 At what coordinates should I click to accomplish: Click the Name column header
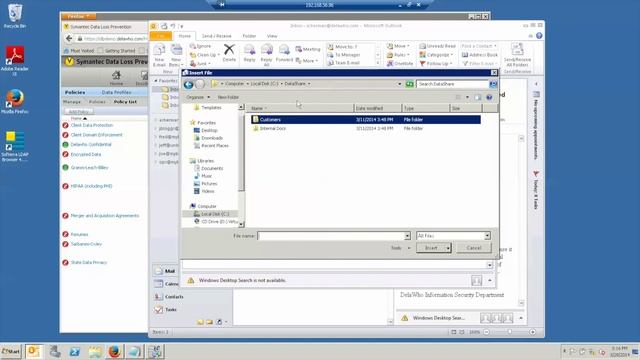pyautogui.click(x=300, y=108)
